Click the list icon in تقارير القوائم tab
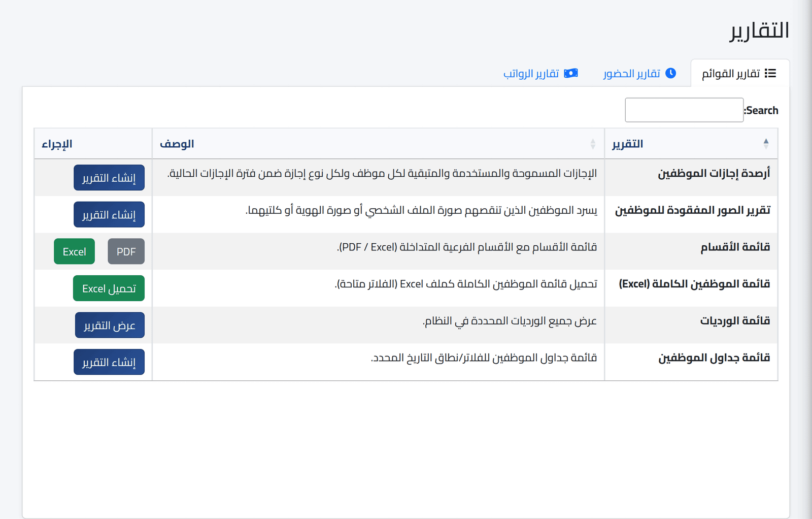Screen dimensions: 812x519 [770, 74]
